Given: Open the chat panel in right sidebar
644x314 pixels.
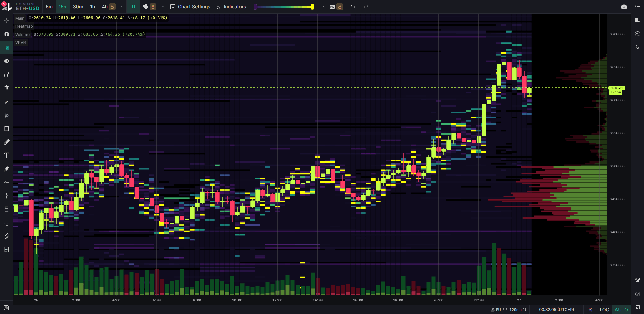Looking at the screenshot, I should pyautogui.click(x=637, y=34).
